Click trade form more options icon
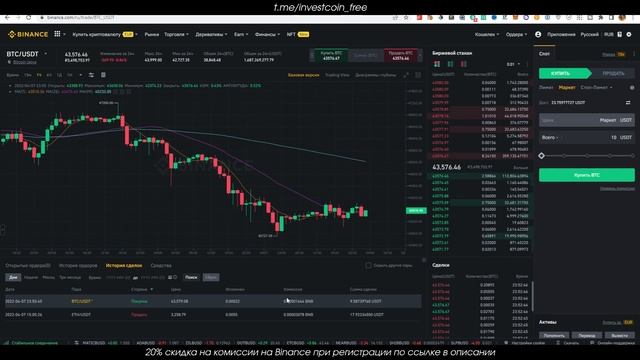This screenshot has width=640, height=360. (634, 54)
